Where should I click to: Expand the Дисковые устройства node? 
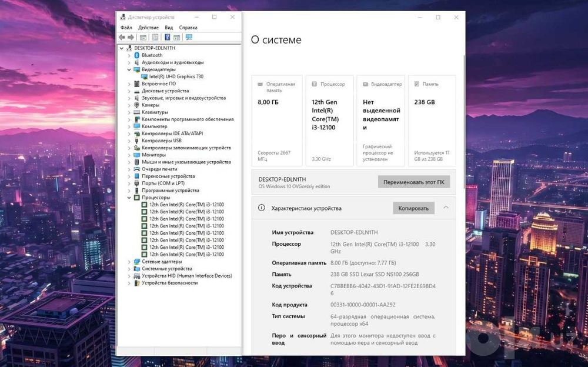[x=129, y=91]
